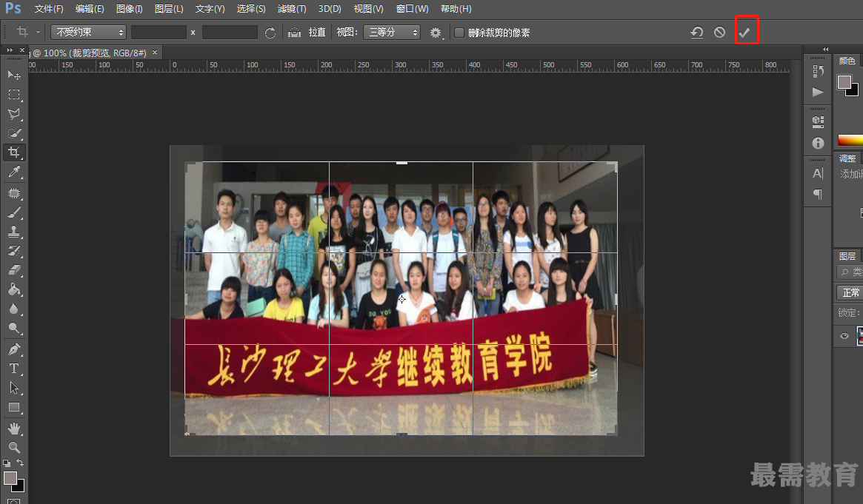Open the Character panel icon
Image resolution: width=863 pixels, height=504 pixels.
pyautogui.click(x=818, y=174)
